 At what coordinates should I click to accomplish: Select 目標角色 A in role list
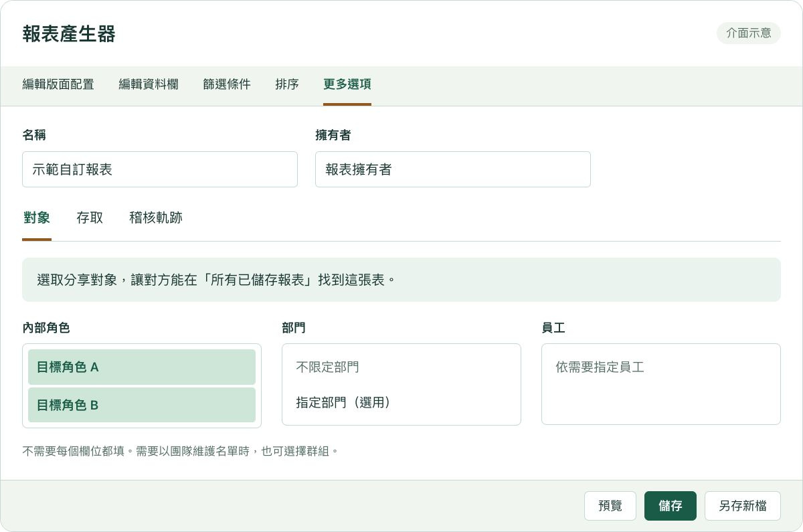tap(142, 367)
